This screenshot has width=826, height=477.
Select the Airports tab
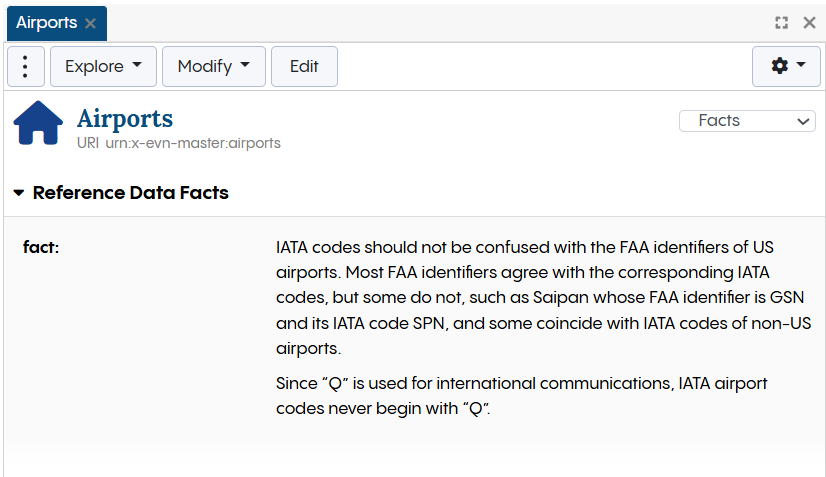point(47,23)
